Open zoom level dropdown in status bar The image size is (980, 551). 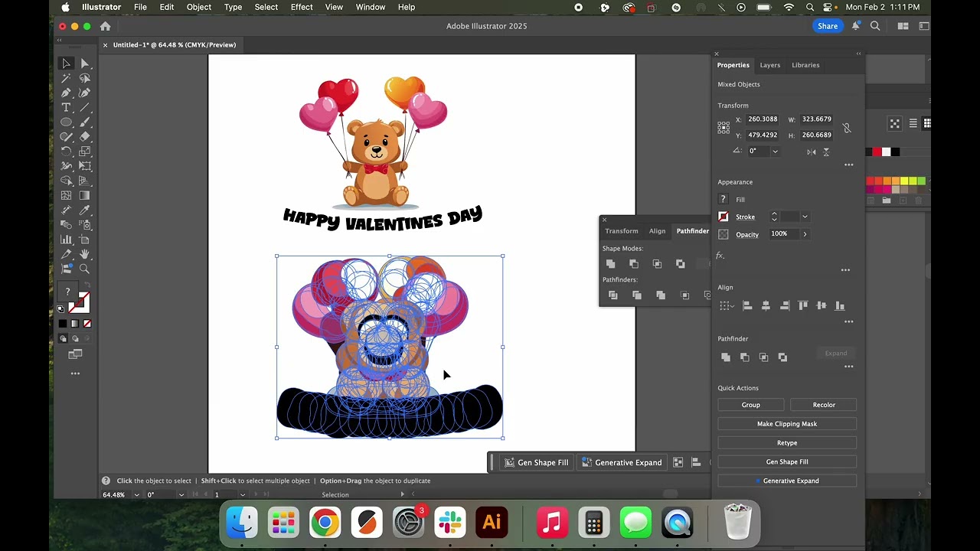[x=137, y=495]
